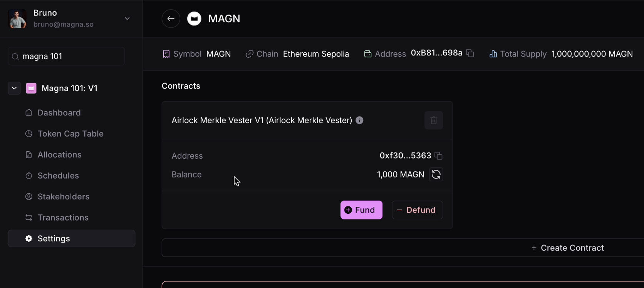The image size is (644, 288).
Task: Open Allocations in the sidebar
Action: (x=59, y=155)
